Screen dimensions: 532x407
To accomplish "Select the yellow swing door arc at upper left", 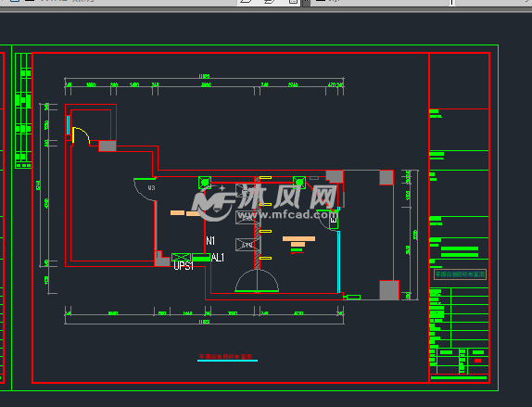I will [82, 134].
